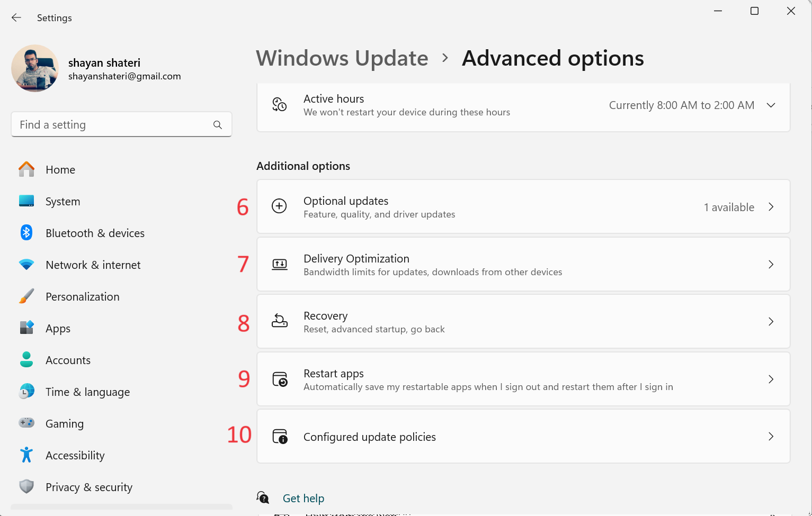Select Personalization in the sidebar
Image resolution: width=812 pixels, height=516 pixels.
tap(83, 297)
